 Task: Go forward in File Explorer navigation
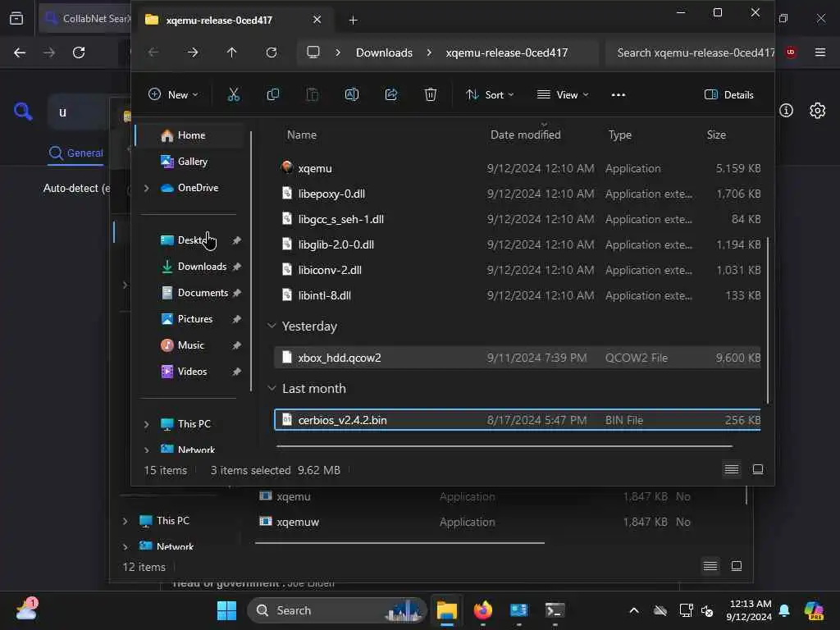click(x=193, y=52)
